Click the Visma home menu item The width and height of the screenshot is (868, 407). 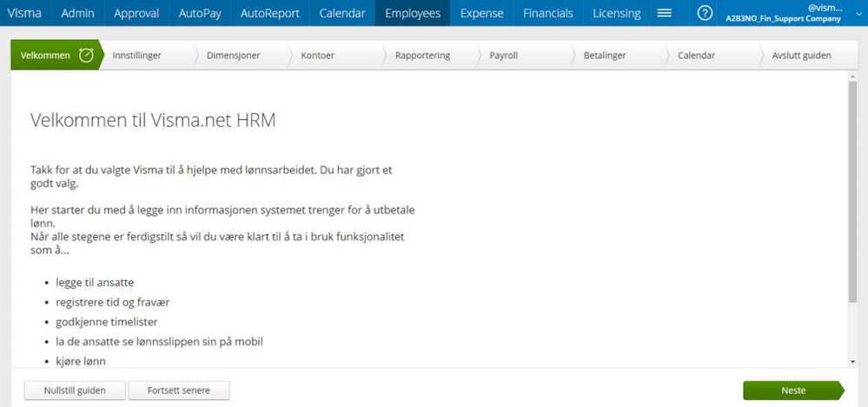tap(25, 13)
